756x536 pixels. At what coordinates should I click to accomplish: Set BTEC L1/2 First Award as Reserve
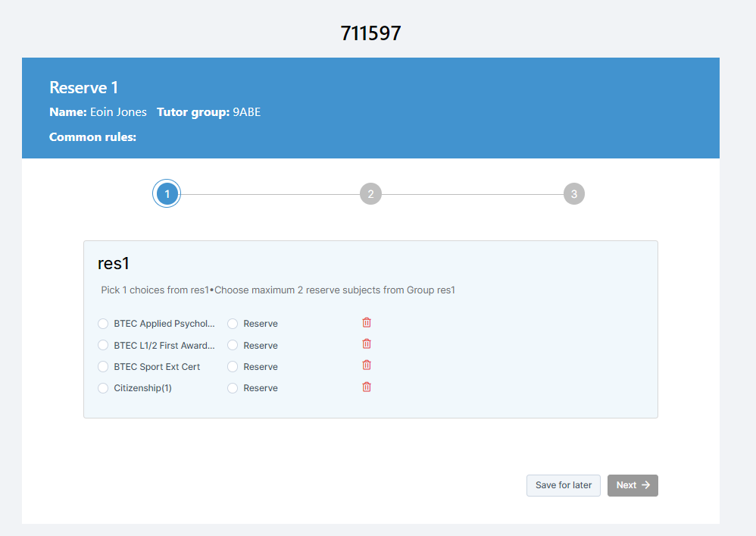233,346
